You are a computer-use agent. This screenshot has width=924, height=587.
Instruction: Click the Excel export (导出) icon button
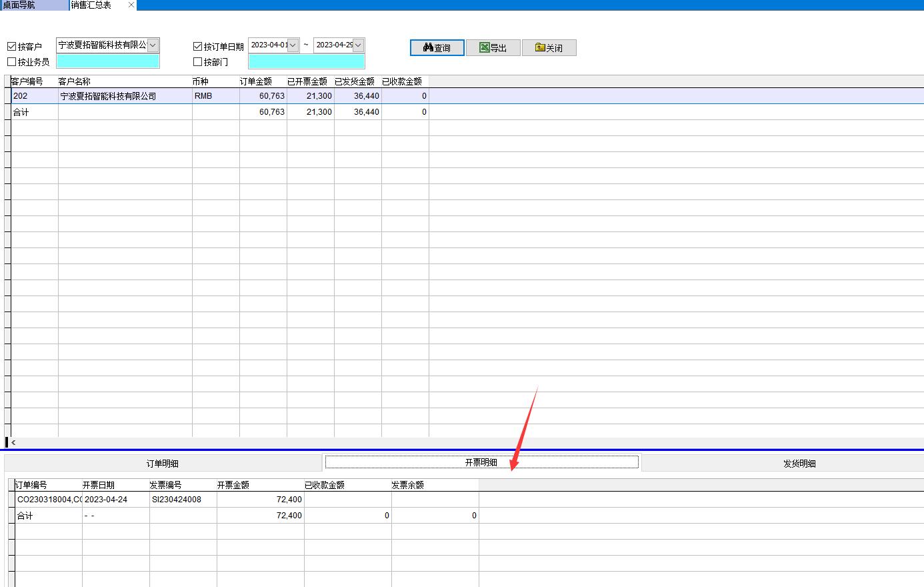coord(493,47)
